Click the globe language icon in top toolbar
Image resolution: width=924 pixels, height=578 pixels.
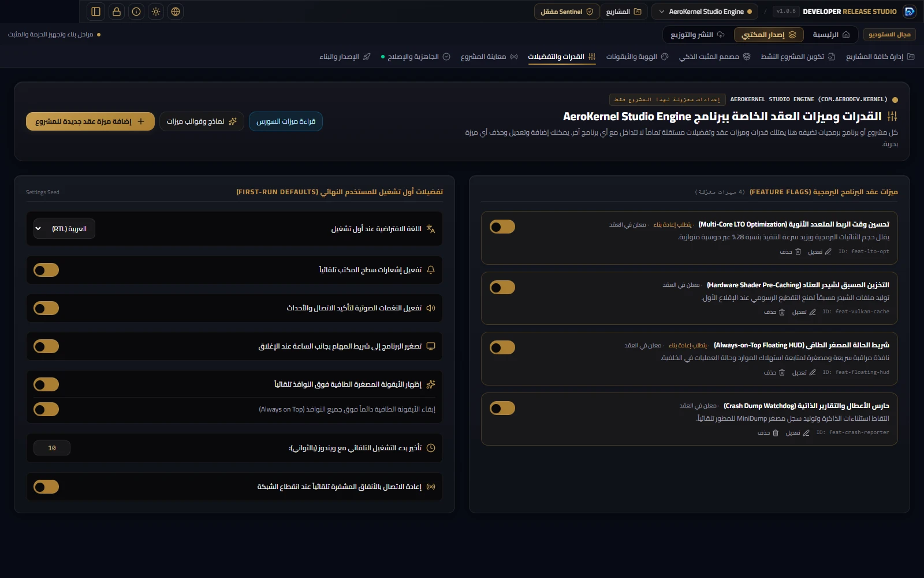(176, 12)
